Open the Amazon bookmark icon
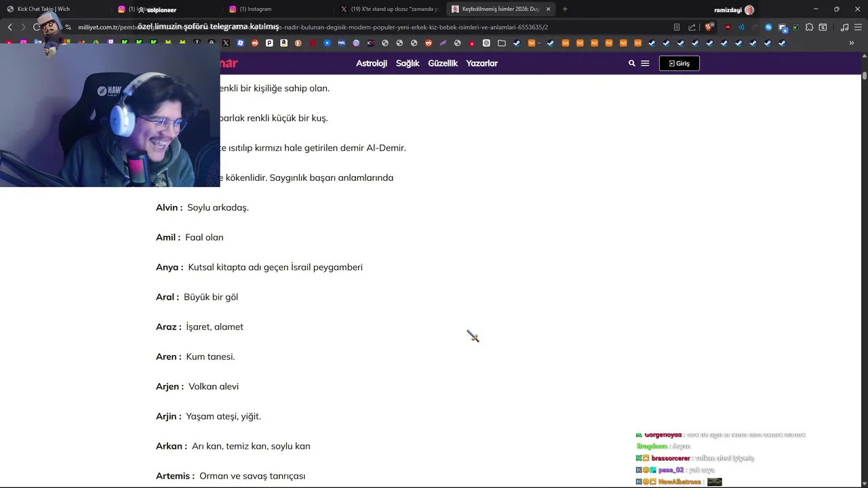 click(x=283, y=43)
